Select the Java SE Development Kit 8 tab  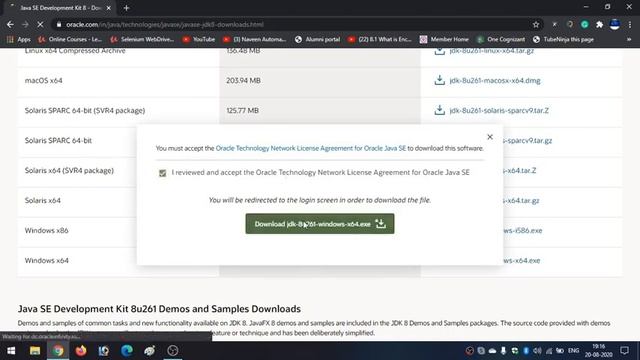tap(60, 8)
